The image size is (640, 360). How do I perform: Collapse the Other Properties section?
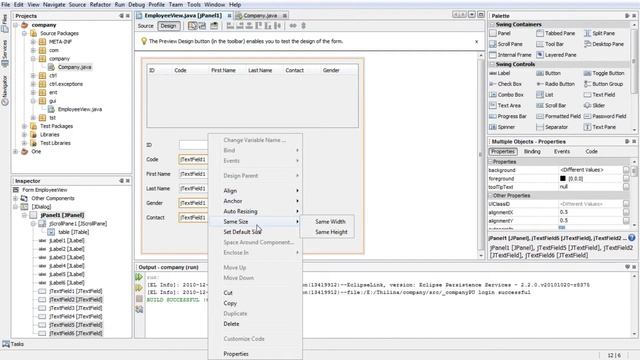[491, 196]
